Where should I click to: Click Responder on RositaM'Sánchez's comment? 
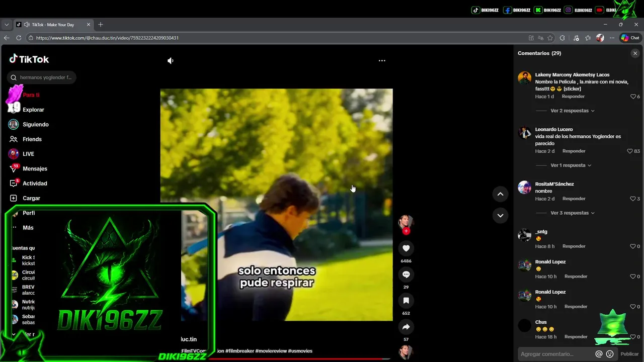coord(574,199)
